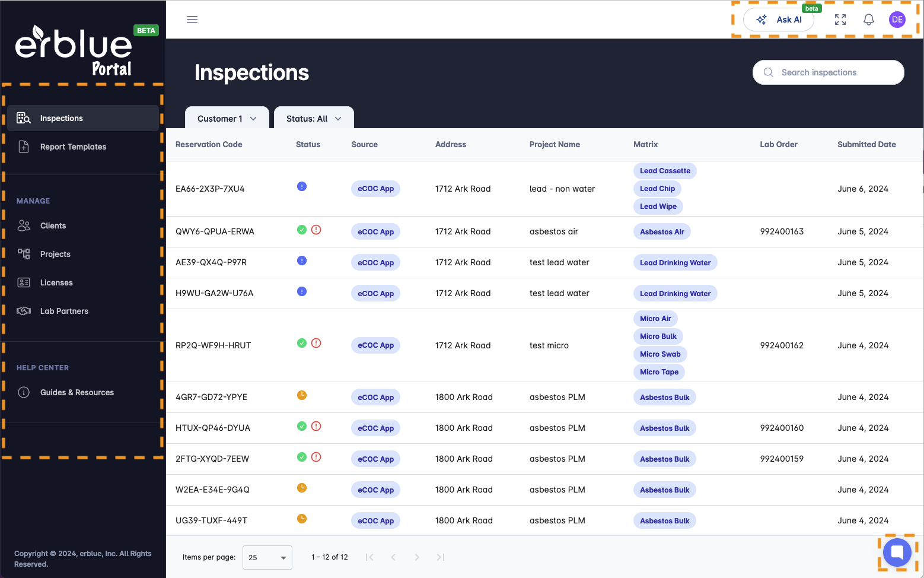Open Report Templates in the sidebar
This screenshot has width=924, height=578.
(x=83, y=147)
